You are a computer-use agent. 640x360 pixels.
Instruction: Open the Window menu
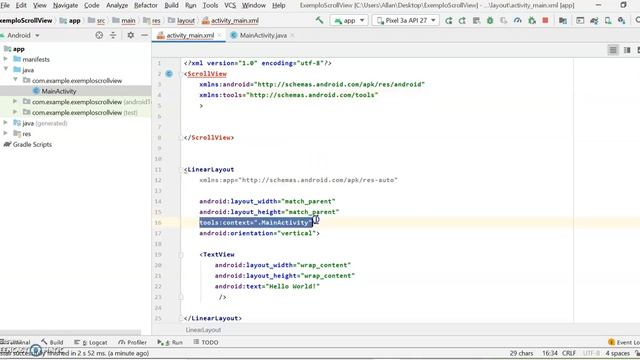[254, 5]
